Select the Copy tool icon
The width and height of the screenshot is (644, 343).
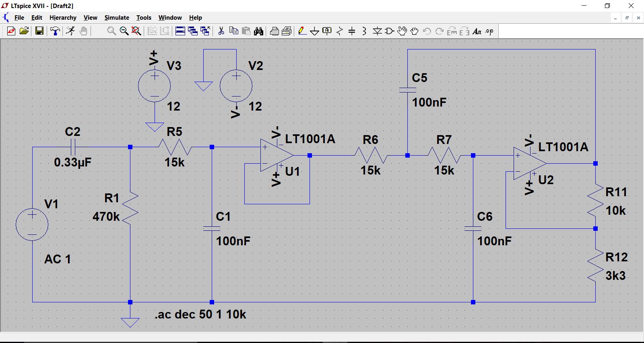(x=233, y=31)
